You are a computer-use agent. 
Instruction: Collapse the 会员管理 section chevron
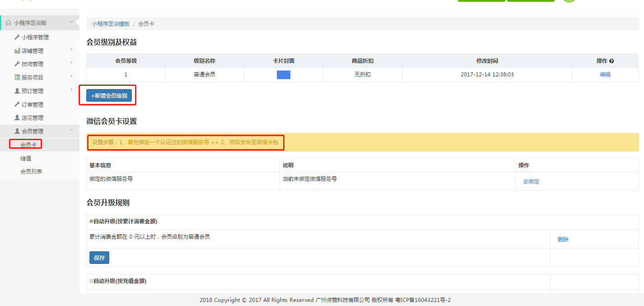point(71,131)
